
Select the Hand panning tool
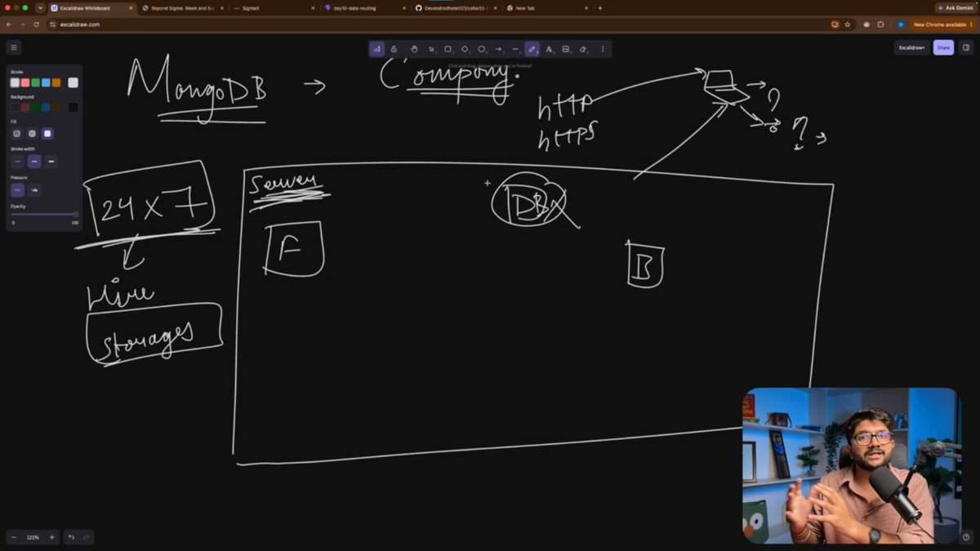coord(414,49)
